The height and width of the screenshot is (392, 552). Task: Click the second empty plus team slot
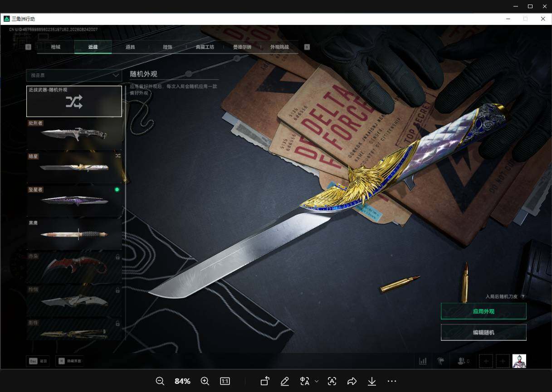(x=503, y=361)
